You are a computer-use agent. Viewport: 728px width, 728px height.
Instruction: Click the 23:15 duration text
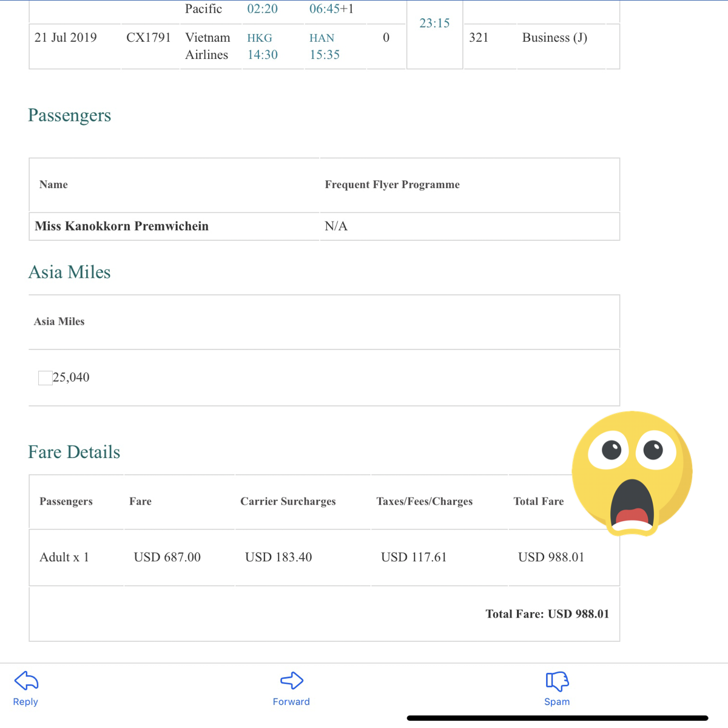(434, 23)
